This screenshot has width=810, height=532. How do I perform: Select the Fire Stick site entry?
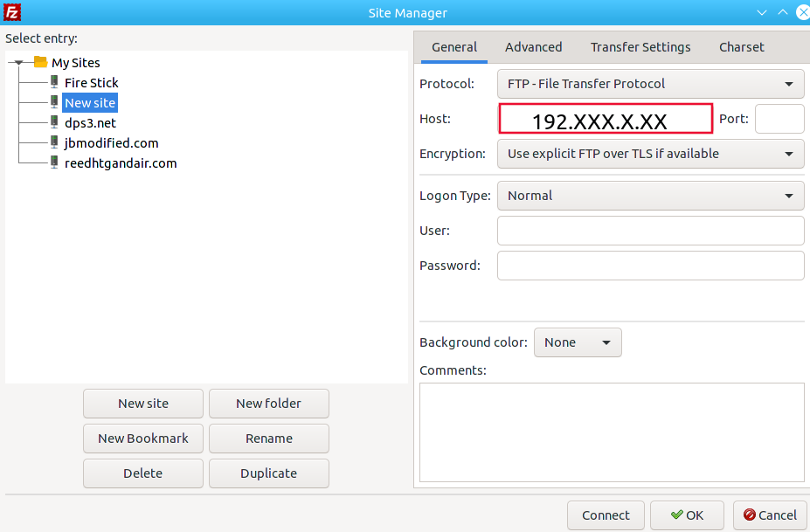pyautogui.click(x=92, y=83)
